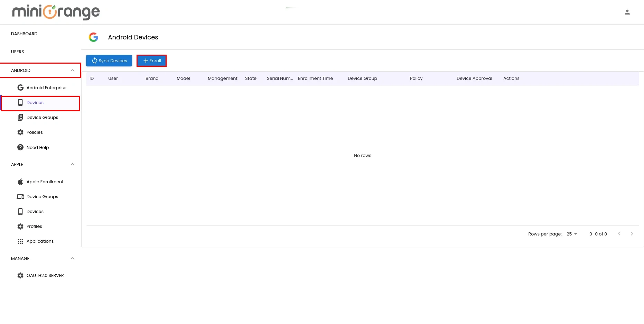Open the user profile icon
This screenshot has height=324, width=644.
click(x=627, y=12)
